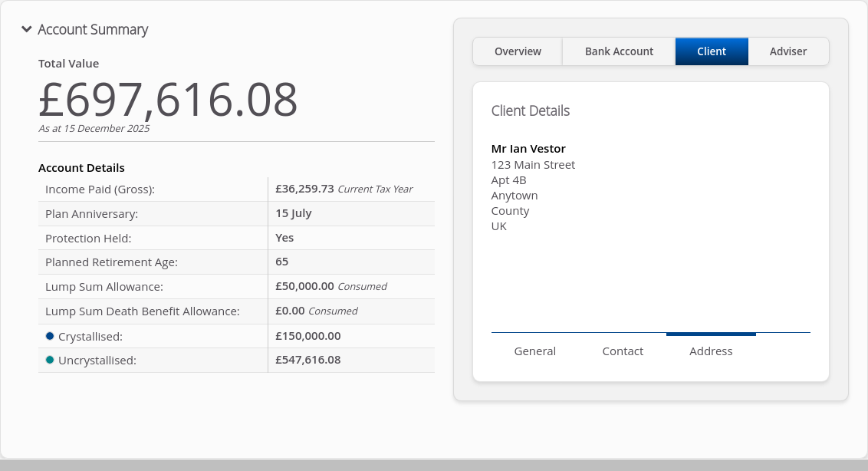Image resolution: width=868 pixels, height=471 pixels.
Task: Switch to the Bank Account tab
Action: (x=619, y=51)
